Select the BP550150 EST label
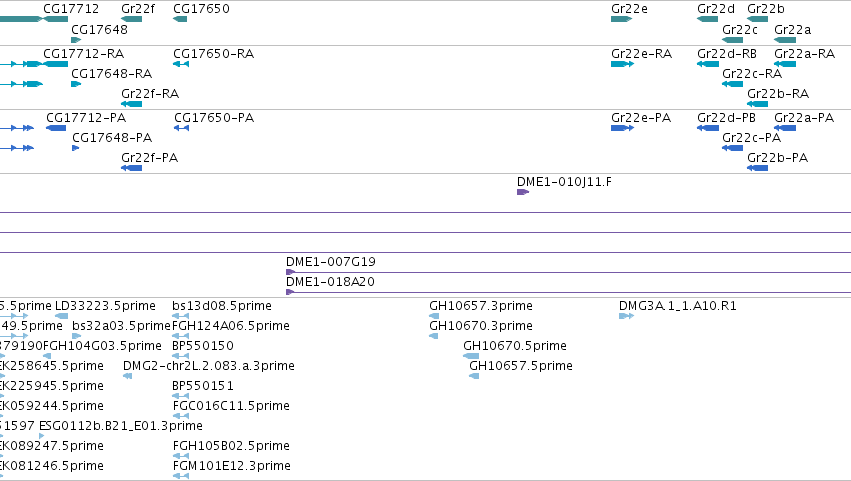 click(x=203, y=346)
